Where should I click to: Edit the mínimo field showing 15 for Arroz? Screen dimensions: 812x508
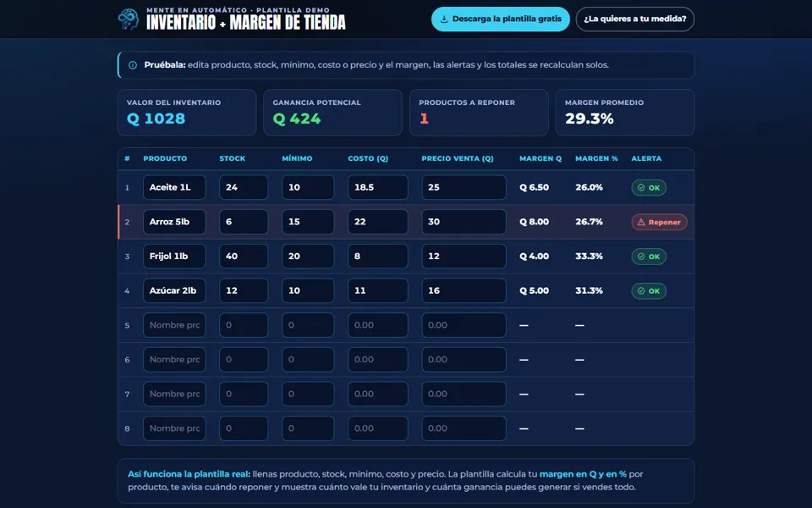tap(308, 222)
